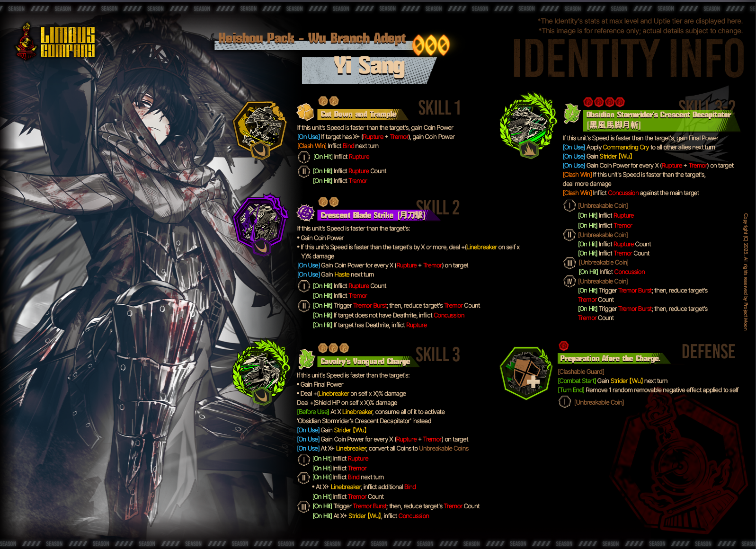Viewport: 756px width, 549px height.
Task: Select coin III marker in Obsidian Stormrider skill
Action: pos(569,263)
